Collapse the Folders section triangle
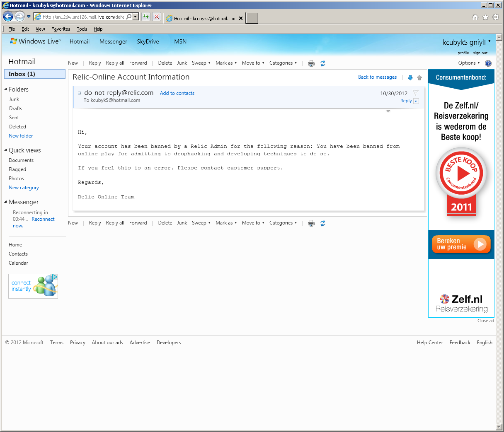Image resolution: width=504 pixels, height=432 pixels. point(5,89)
